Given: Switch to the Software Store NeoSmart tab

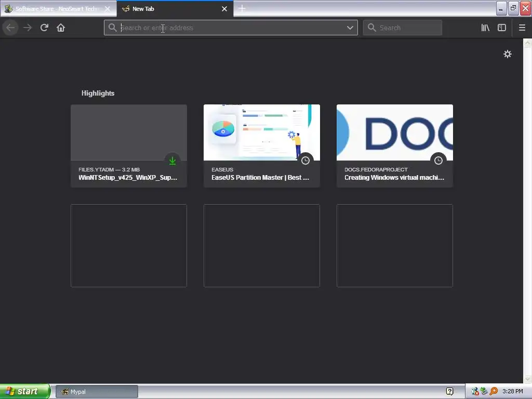Looking at the screenshot, I should pyautogui.click(x=58, y=9).
